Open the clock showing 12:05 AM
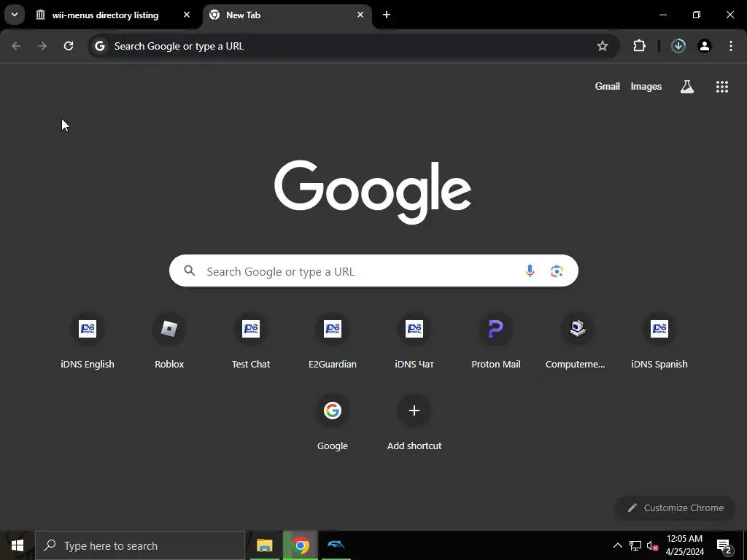The height and width of the screenshot is (560, 747). point(684,545)
